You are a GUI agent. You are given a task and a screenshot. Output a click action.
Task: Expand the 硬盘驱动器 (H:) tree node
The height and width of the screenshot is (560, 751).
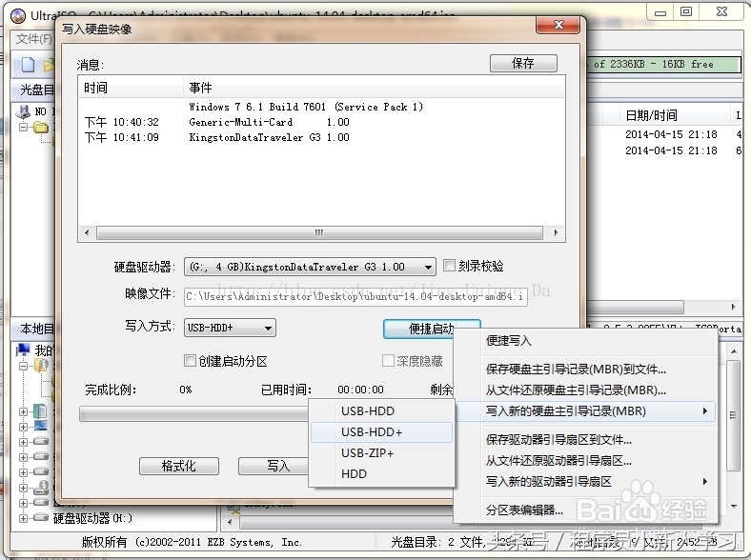(x=23, y=518)
